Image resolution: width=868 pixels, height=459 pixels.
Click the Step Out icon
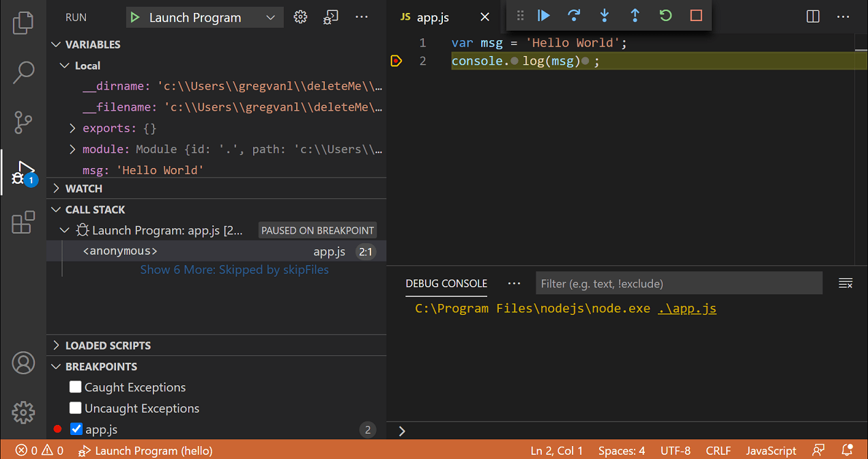pos(635,16)
